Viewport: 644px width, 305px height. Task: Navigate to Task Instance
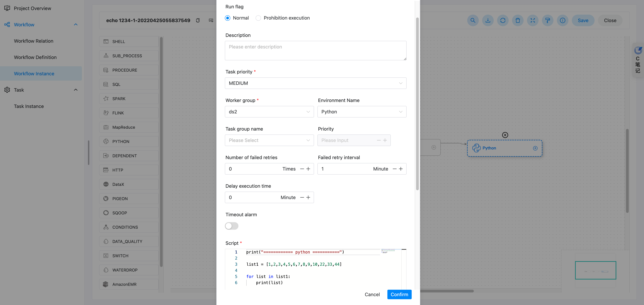point(29,106)
